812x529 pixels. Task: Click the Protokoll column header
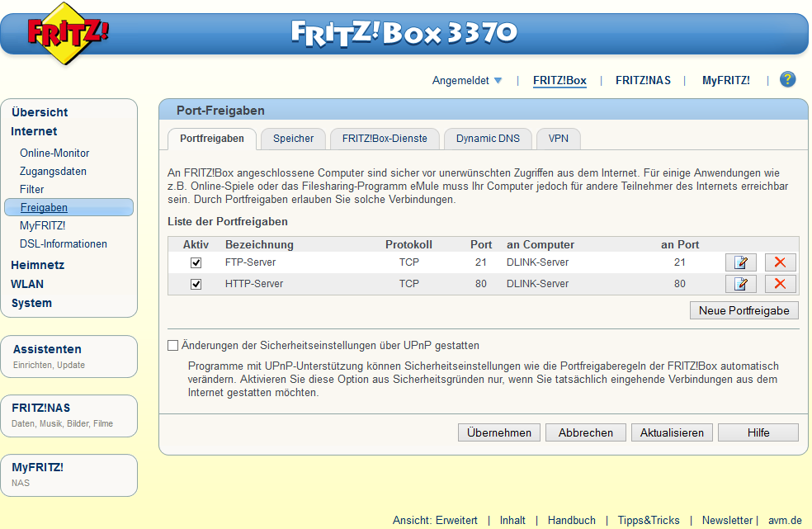[x=408, y=244]
